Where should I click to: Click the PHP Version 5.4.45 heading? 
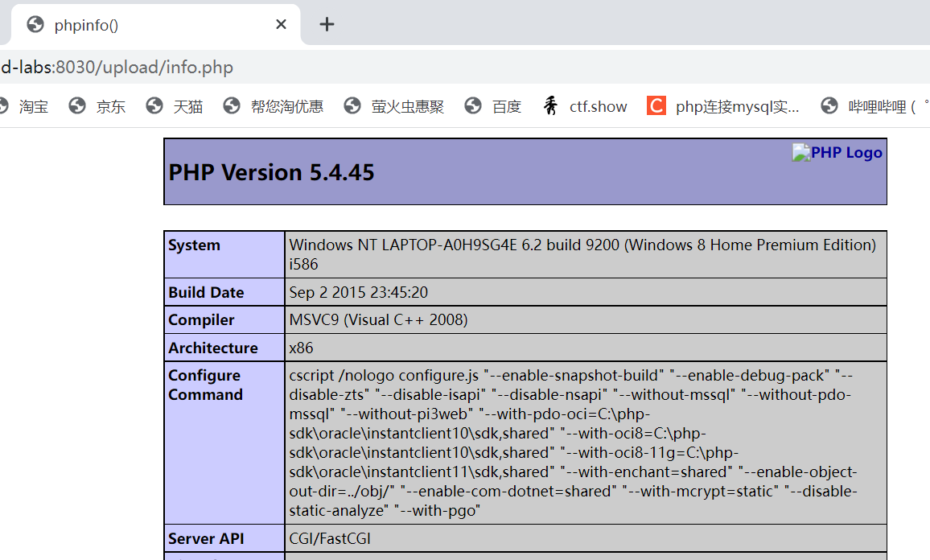point(272,173)
